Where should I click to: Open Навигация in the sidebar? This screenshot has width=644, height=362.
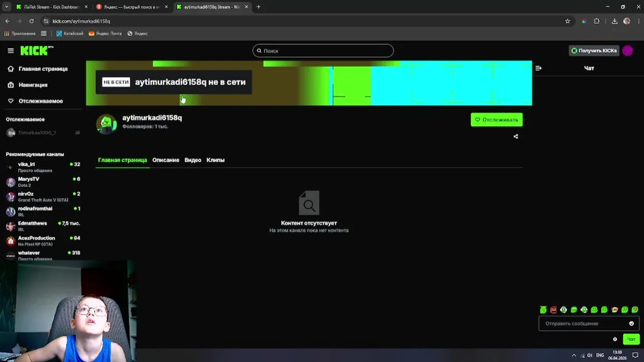[x=28, y=85]
